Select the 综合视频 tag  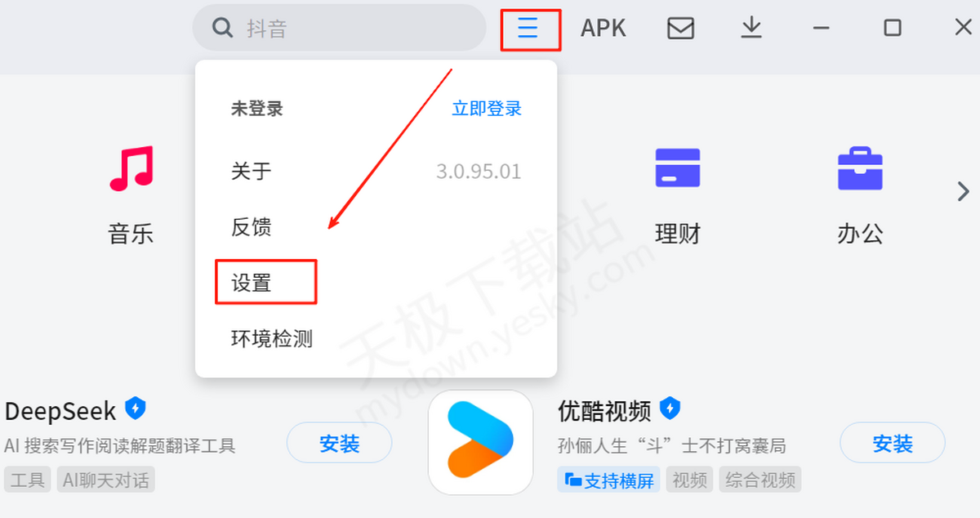[x=760, y=480]
